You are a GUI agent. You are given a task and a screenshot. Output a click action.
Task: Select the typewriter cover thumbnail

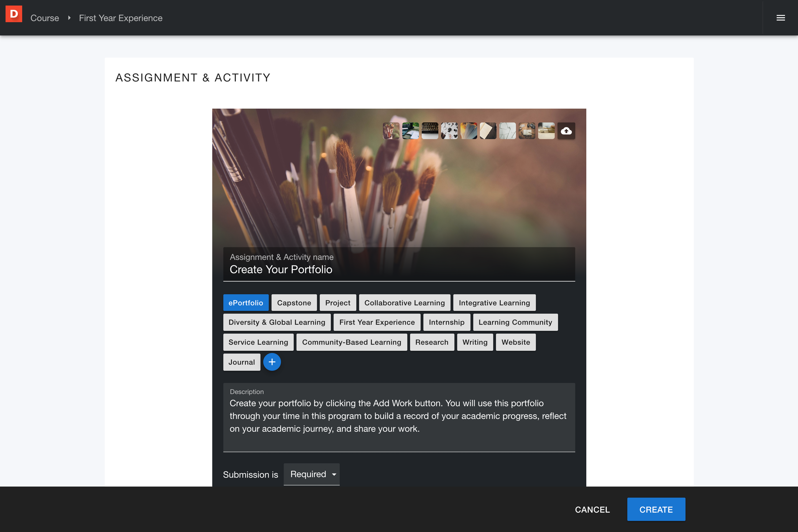coord(430,131)
